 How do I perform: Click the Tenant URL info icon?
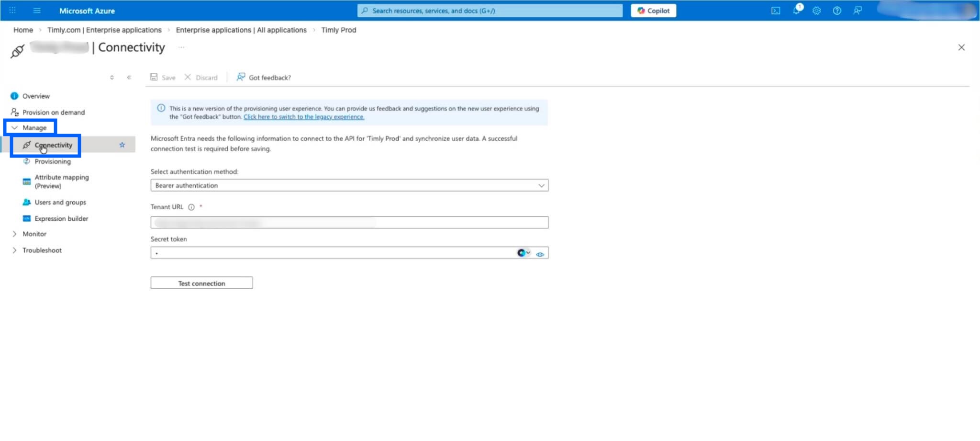(191, 207)
